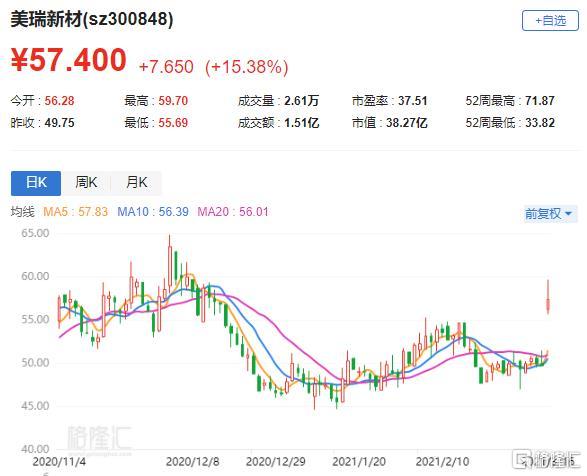This screenshot has height=476, width=587.
Task: Click the current price ¥57.400
Action: (x=69, y=60)
